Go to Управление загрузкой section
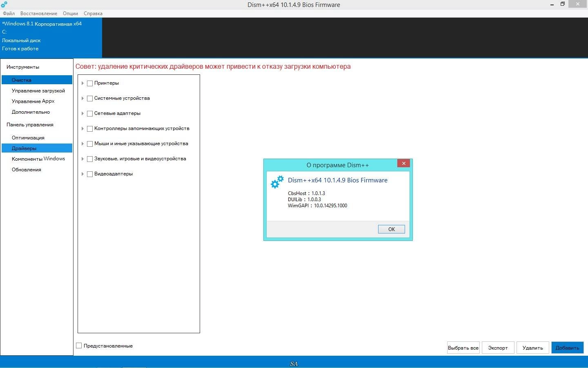 (x=37, y=91)
